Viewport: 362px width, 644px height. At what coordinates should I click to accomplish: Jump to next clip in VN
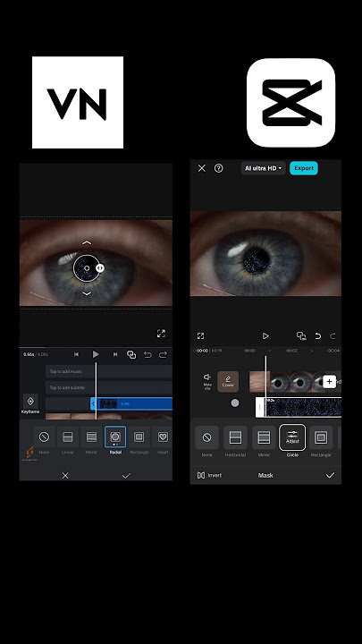click(115, 354)
